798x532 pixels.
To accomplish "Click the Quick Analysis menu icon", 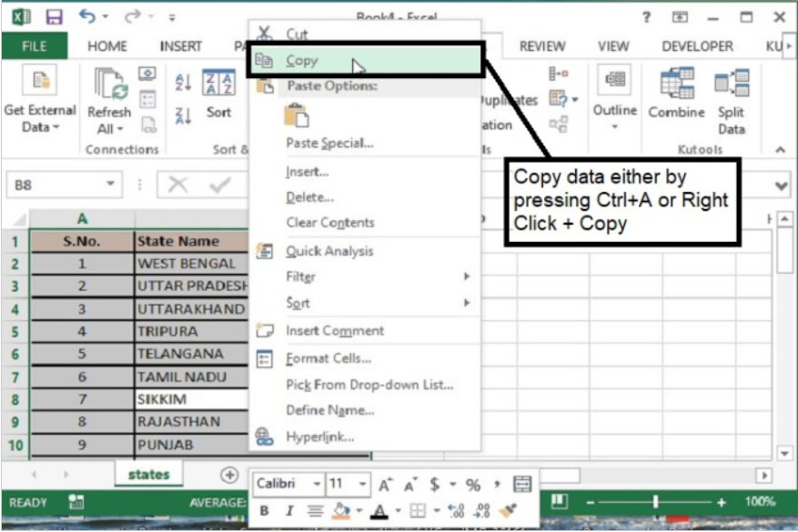I will click(x=265, y=251).
